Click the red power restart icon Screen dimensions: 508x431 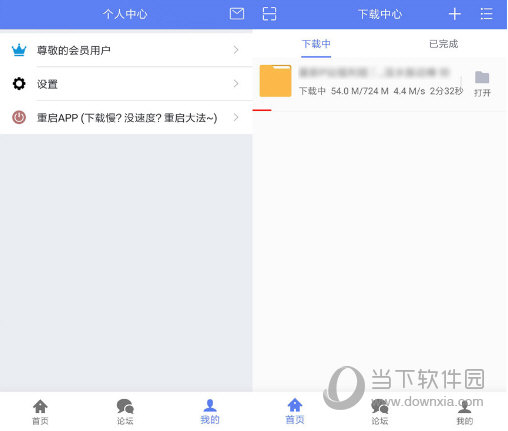(19, 117)
